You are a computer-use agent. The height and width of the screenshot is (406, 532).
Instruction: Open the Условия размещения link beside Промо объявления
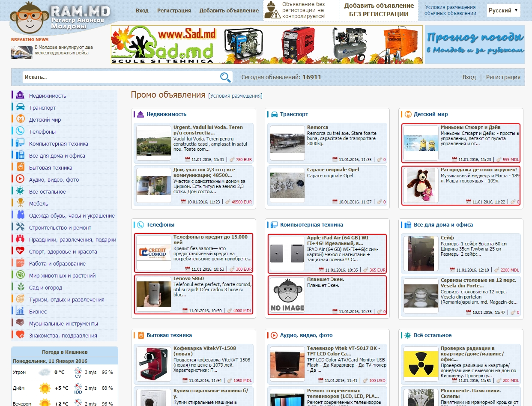[235, 96]
